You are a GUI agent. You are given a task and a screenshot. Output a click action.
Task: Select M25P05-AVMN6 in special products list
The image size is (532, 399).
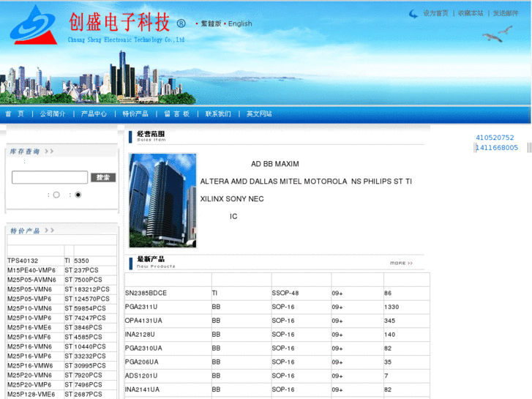click(31, 280)
